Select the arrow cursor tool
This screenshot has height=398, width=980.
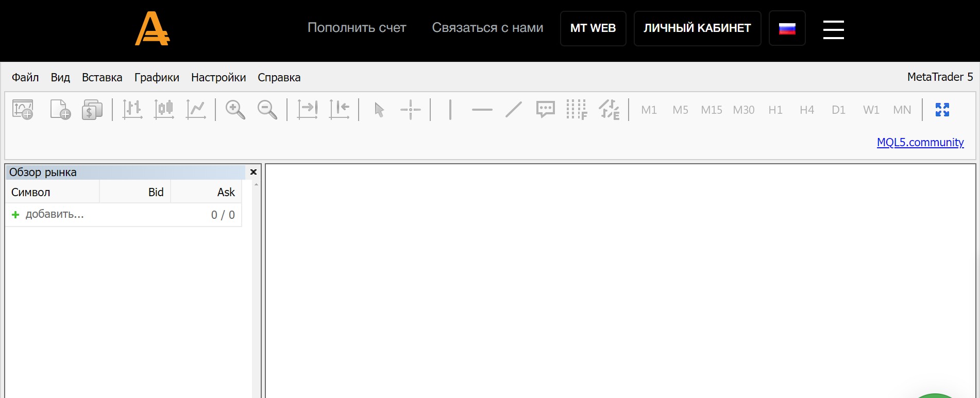[x=379, y=109]
